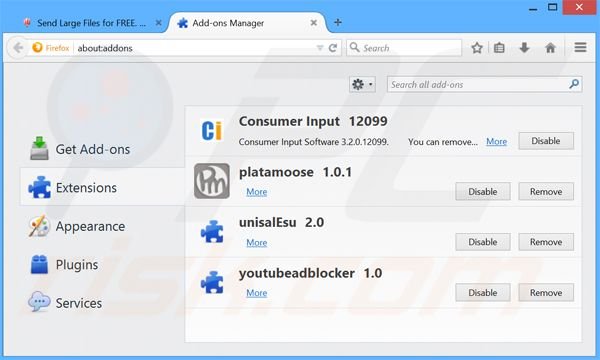Screen dimensions: 600x360
Task: Remove the unisalEsu extension
Action: coord(546,242)
